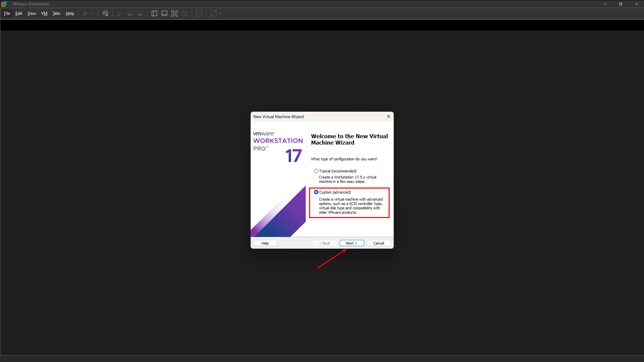This screenshot has height=362, width=644.
Task: Open the VM menu
Action: (44, 13)
